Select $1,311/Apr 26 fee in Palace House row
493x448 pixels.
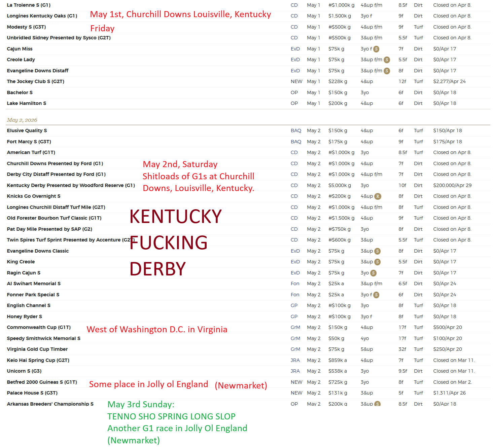pos(449,393)
